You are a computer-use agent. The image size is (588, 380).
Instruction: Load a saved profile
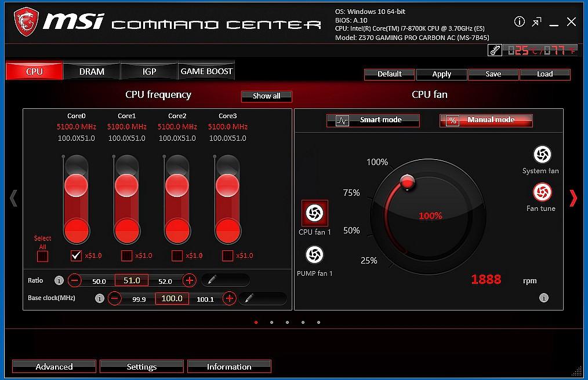(x=545, y=74)
